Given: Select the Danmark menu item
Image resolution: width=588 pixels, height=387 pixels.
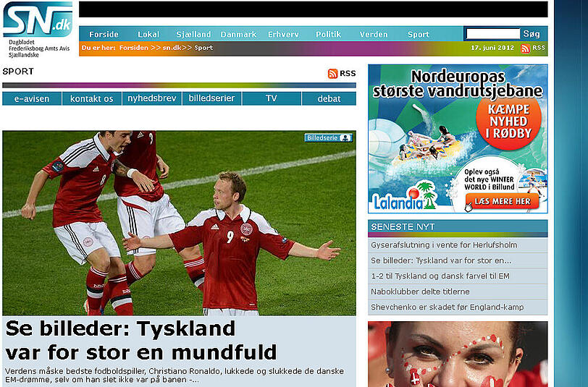Looking at the screenshot, I should click(238, 35).
